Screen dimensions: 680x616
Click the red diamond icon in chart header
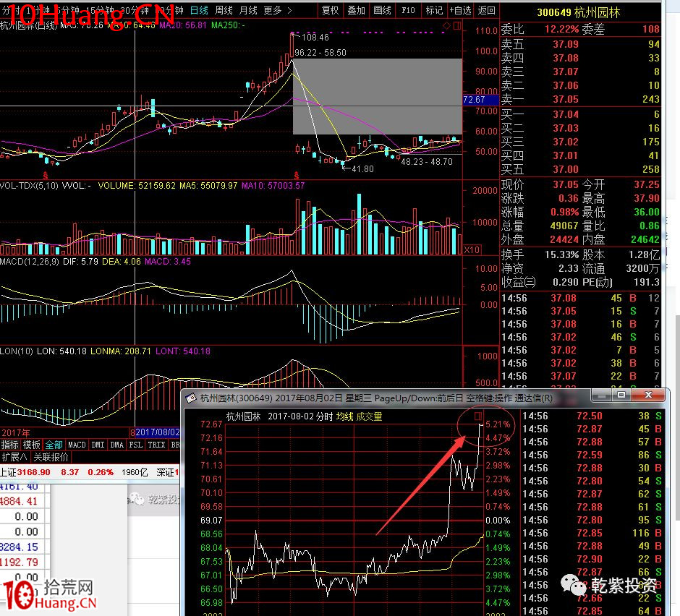click(x=446, y=26)
